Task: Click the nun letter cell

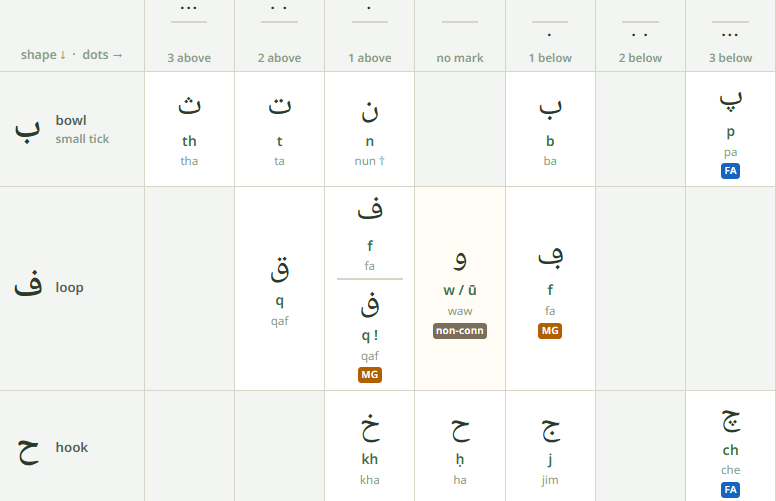Action: [370, 129]
